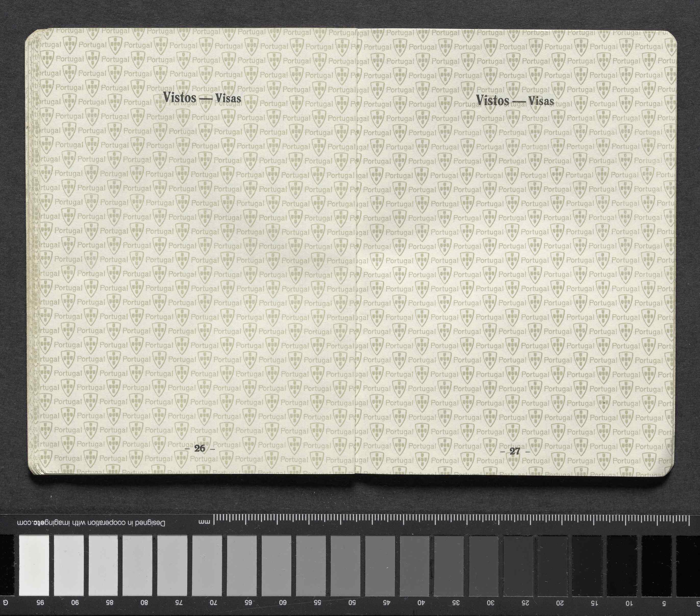
Task: Sample the gray patch labeled 55
Action: pos(311,566)
